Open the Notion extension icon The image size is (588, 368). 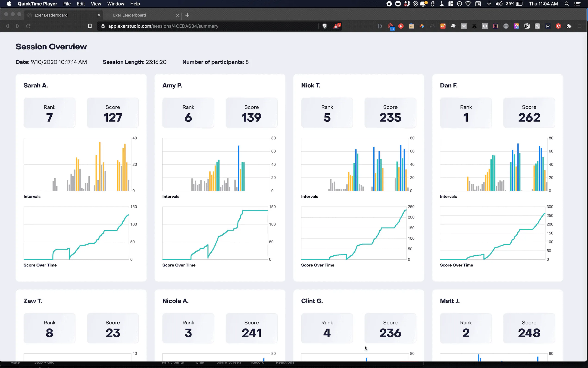[x=527, y=26]
